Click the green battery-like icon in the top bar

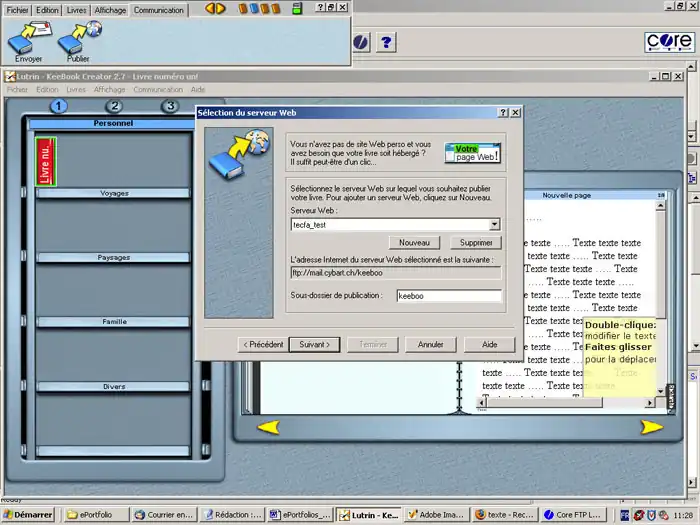tap(297, 8)
